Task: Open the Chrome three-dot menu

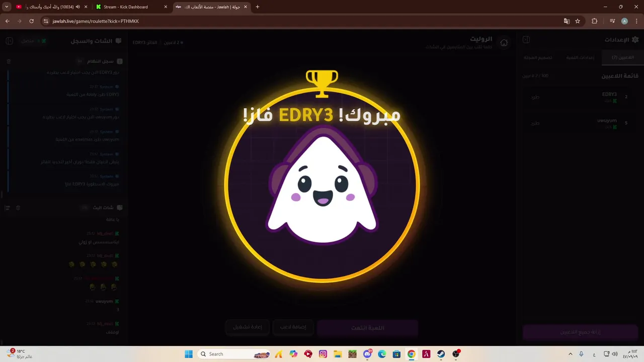Action: pyautogui.click(x=636, y=21)
